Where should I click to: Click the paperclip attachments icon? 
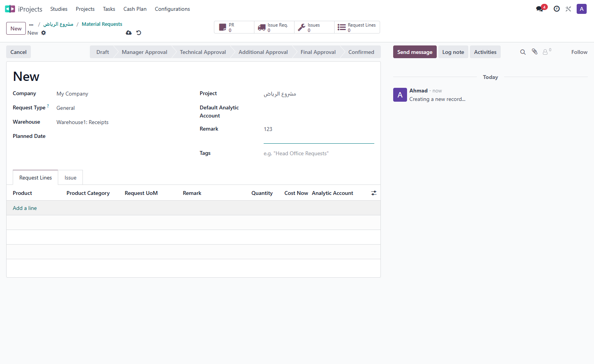coord(535,52)
